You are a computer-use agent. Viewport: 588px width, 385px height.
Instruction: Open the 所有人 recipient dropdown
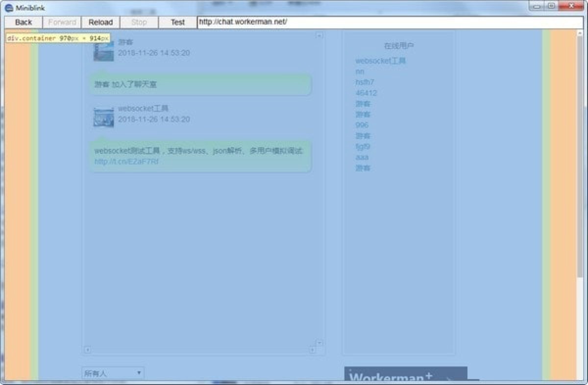coord(108,372)
